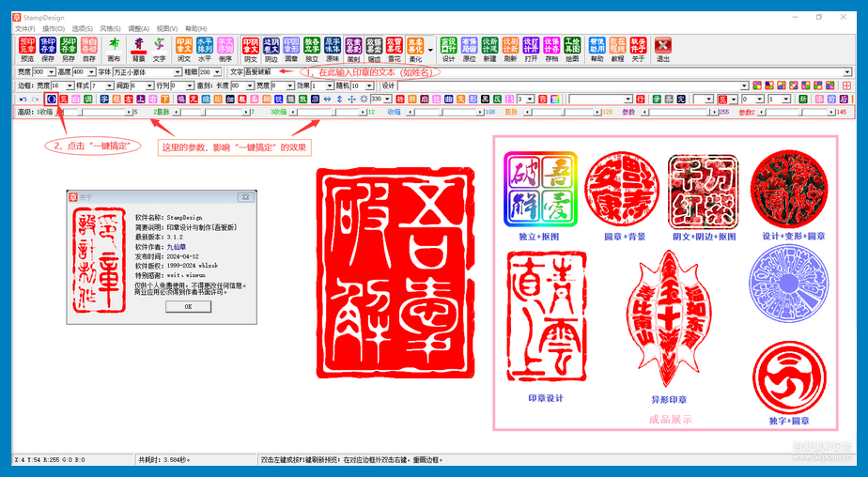Open the 画布 canvas tool

[x=114, y=47]
